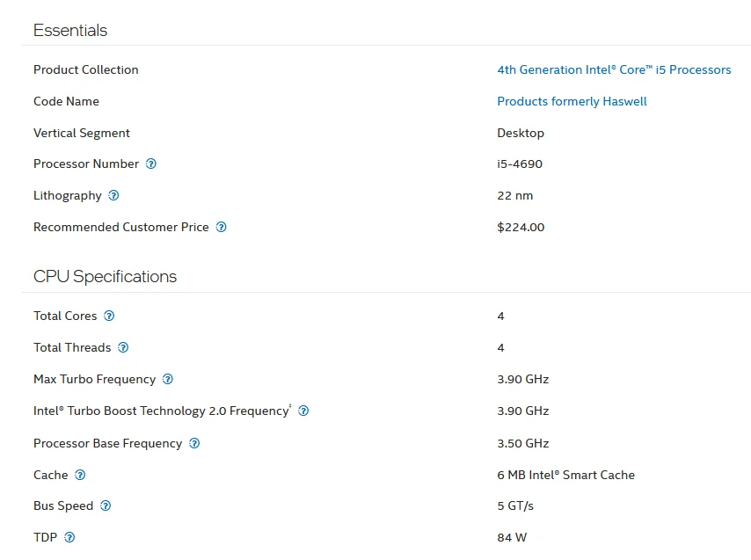Show the Total Cores help icon tooltip

point(109,316)
